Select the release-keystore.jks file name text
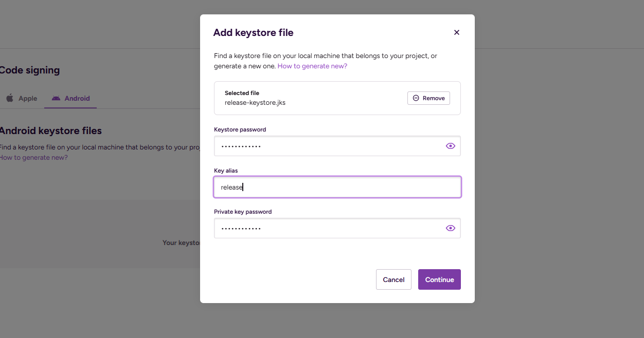Screen dimensions: 644x338 [x=255, y=102]
